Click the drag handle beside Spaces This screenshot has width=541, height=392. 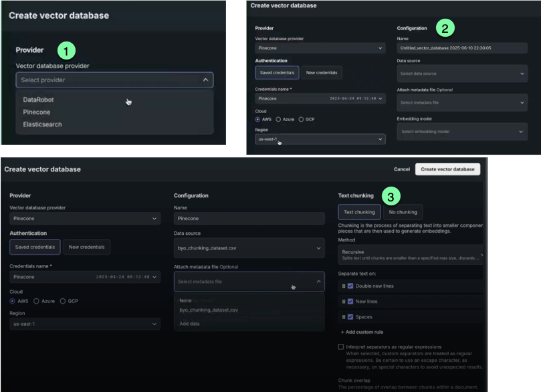pos(344,316)
